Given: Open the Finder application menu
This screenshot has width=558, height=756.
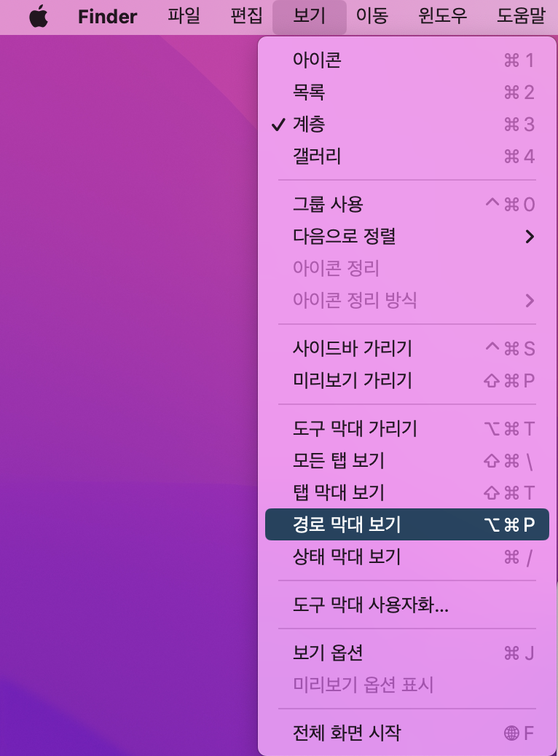Looking at the screenshot, I should coord(108,17).
